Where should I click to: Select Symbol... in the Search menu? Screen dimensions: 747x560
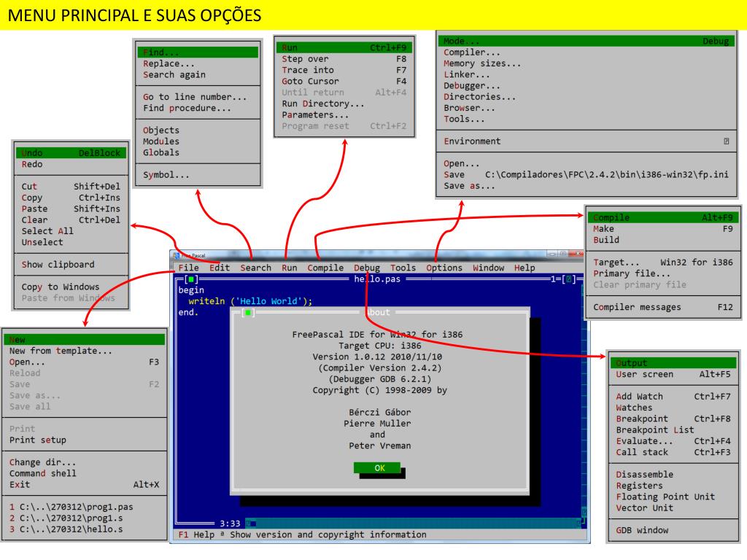pos(198,175)
